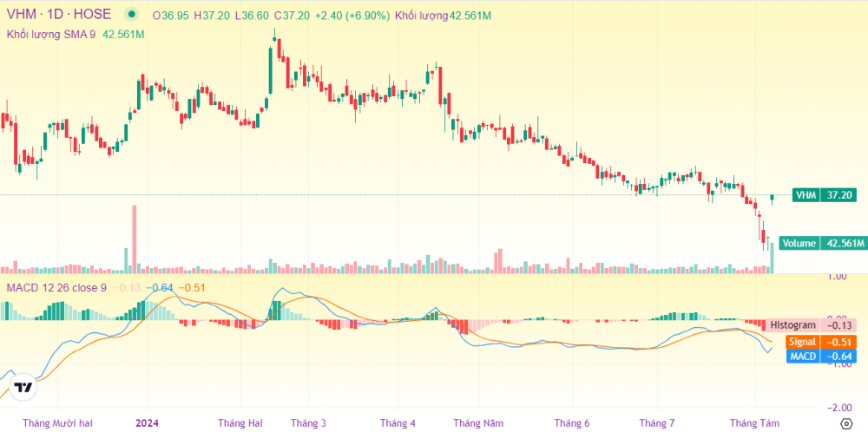
Task: Click the TradingView logo icon
Action: pos(23,388)
